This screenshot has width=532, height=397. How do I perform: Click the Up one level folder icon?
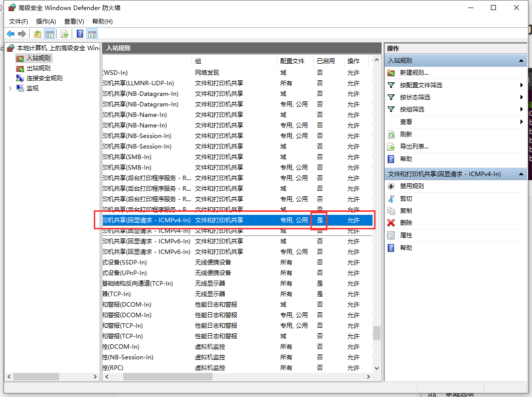pos(37,34)
